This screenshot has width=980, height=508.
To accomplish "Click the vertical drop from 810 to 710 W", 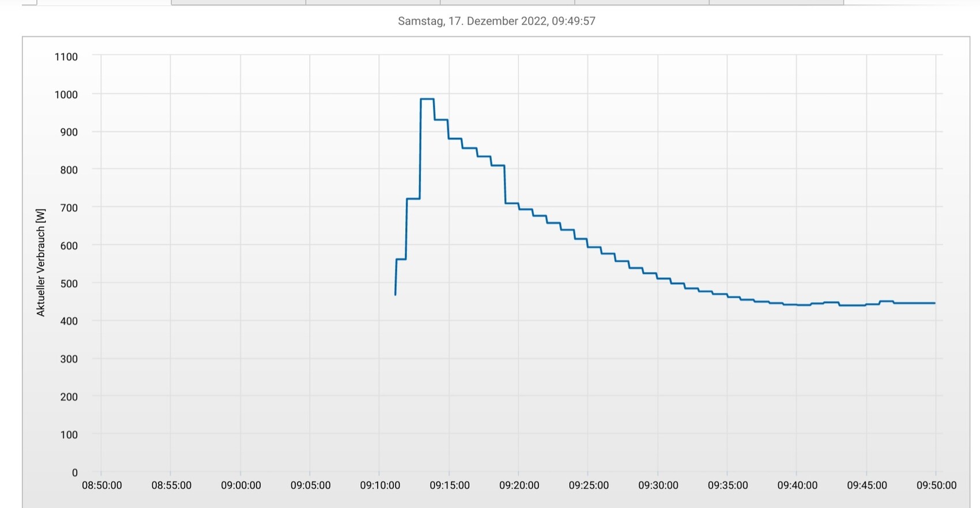I will (x=505, y=185).
